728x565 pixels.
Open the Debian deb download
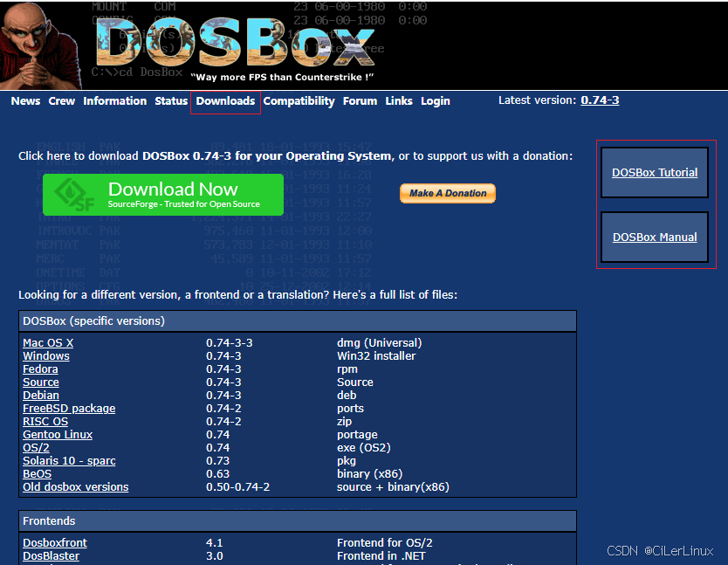click(x=41, y=395)
